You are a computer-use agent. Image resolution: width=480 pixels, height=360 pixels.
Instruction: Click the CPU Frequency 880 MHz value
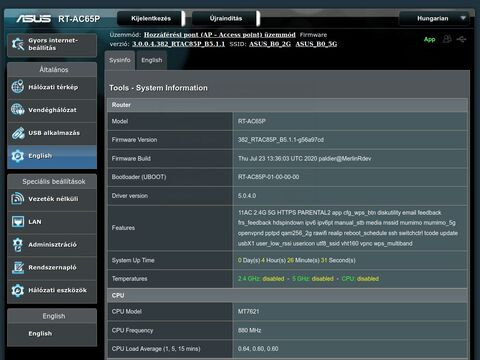pos(249,330)
